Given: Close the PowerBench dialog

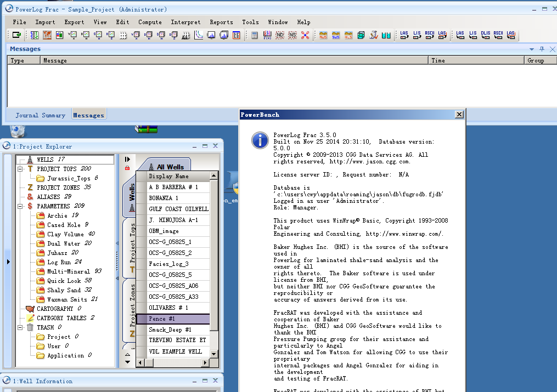Looking at the screenshot, I should click(x=459, y=114).
